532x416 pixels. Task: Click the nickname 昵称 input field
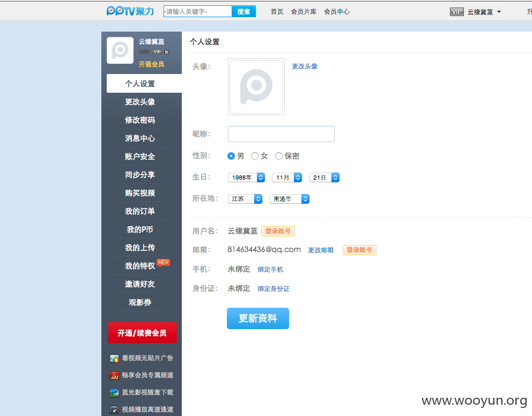[281, 134]
